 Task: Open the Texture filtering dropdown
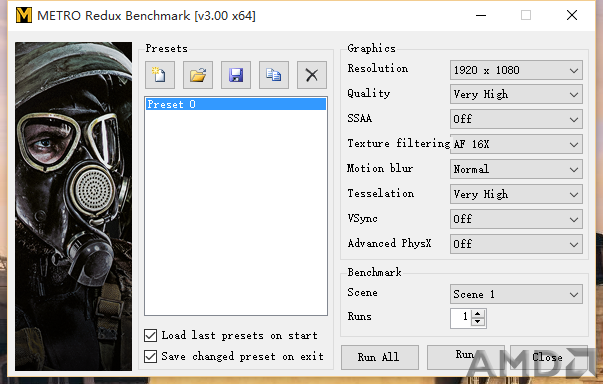pyautogui.click(x=516, y=144)
